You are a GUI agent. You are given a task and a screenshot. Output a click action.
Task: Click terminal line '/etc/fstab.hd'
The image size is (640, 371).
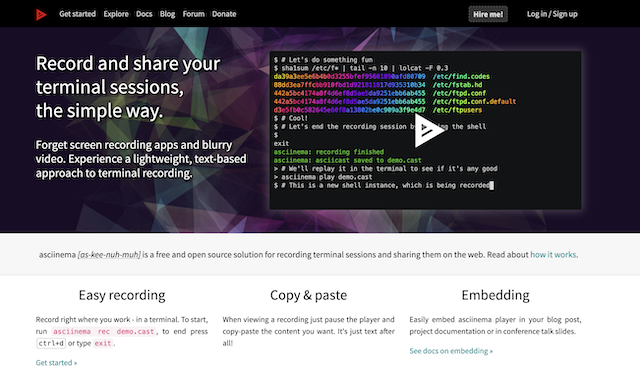click(458, 84)
